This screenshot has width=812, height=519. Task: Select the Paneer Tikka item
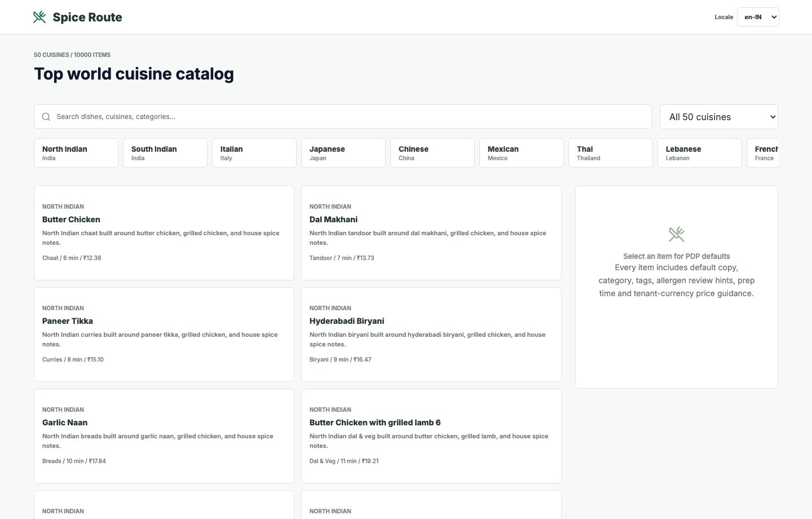164,335
